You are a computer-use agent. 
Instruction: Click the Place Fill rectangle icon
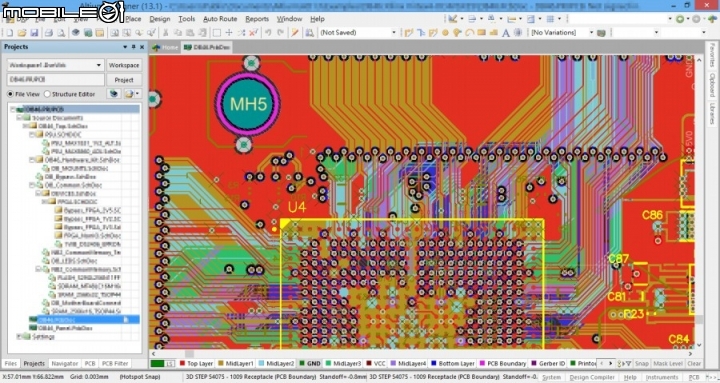(481, 33)
